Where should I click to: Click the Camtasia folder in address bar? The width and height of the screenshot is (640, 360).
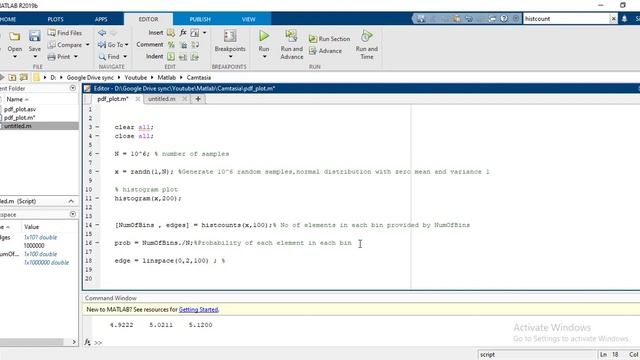click(199, 78)
